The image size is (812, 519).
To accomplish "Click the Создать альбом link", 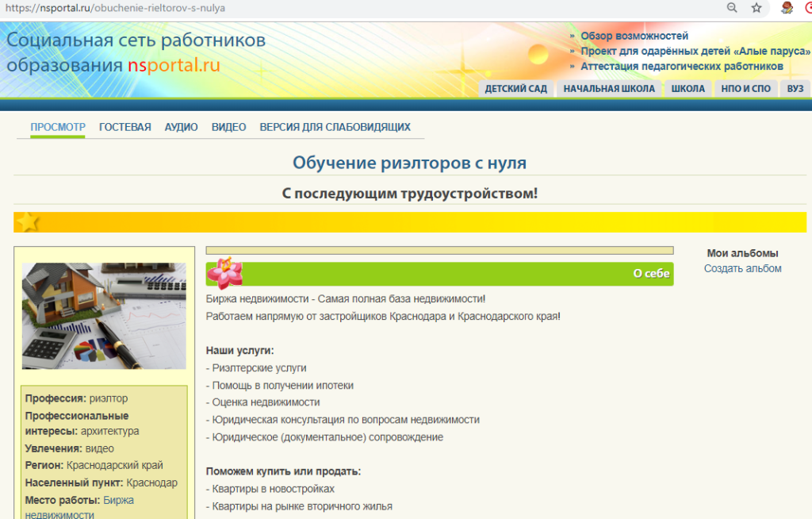I will pos(742,268).
